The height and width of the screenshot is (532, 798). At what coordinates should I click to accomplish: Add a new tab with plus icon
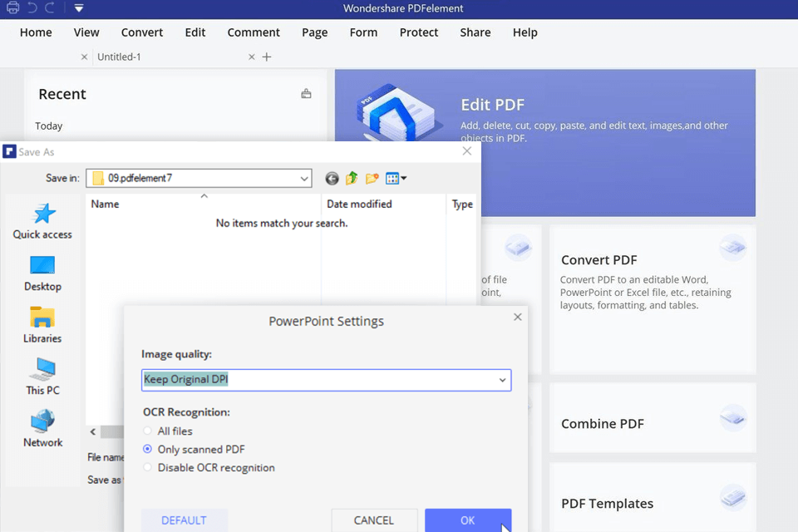(267, 57)
